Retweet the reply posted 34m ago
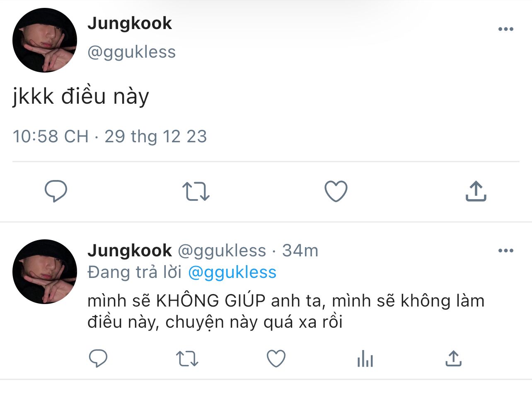532x409 pixels. point(187,359)
